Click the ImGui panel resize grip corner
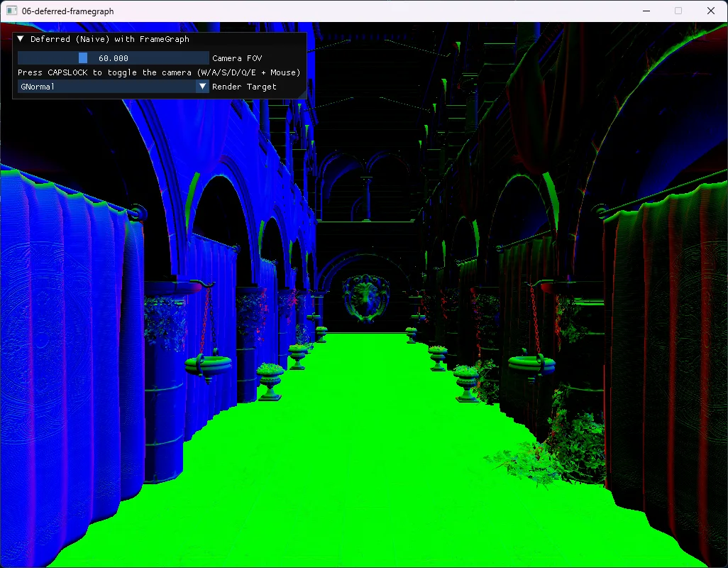The width and height of the screenshot is (728, 568). (302, 94)
